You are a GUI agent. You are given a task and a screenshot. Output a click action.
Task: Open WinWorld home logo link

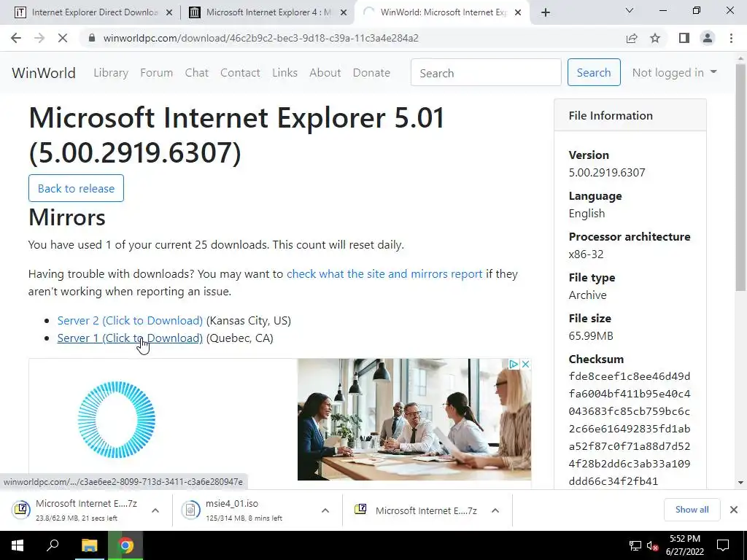coord(44,73)
